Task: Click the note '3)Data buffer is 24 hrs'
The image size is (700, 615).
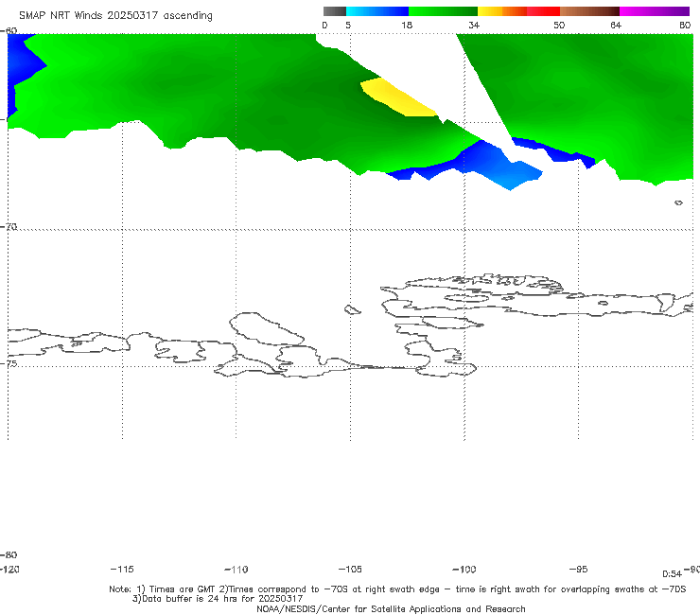Action: 218,599
